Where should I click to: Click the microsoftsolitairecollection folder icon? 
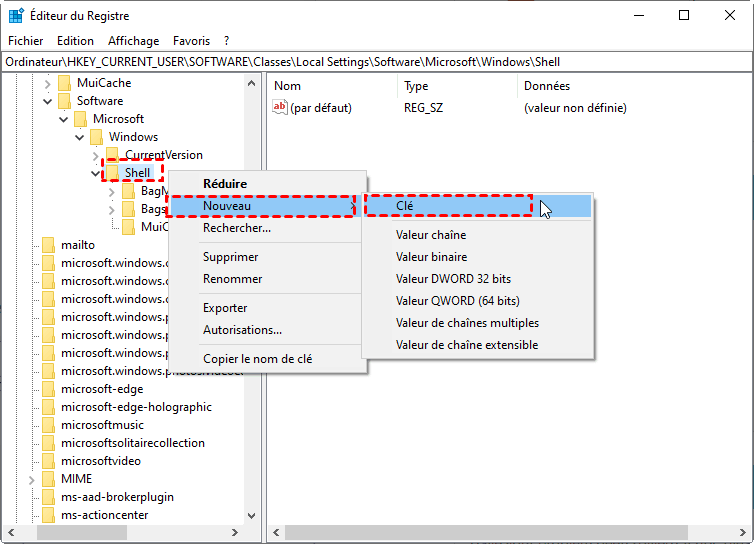point(48,443)
